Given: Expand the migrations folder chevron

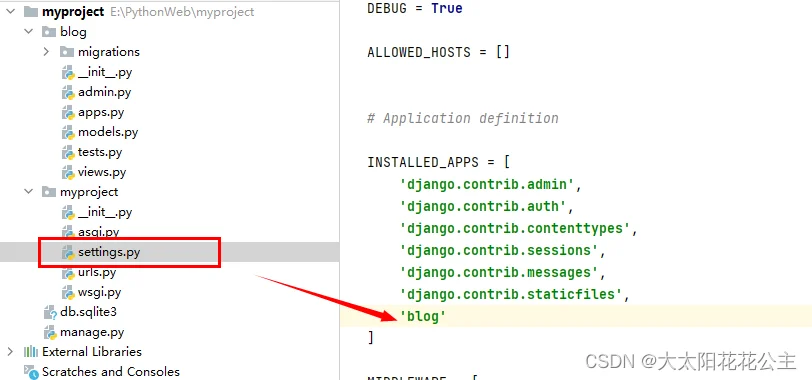Looking at the screenshot, I should coord(46,52).
